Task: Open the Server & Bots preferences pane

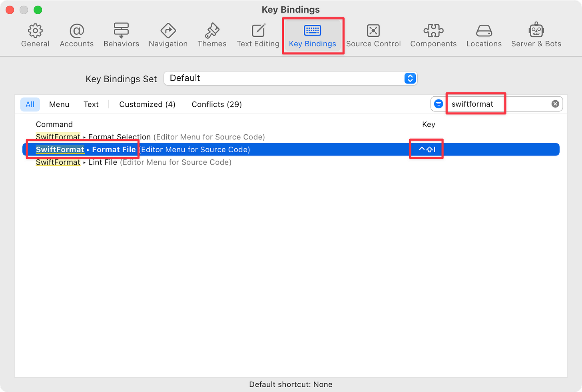Action: click(x=536, y=36)
